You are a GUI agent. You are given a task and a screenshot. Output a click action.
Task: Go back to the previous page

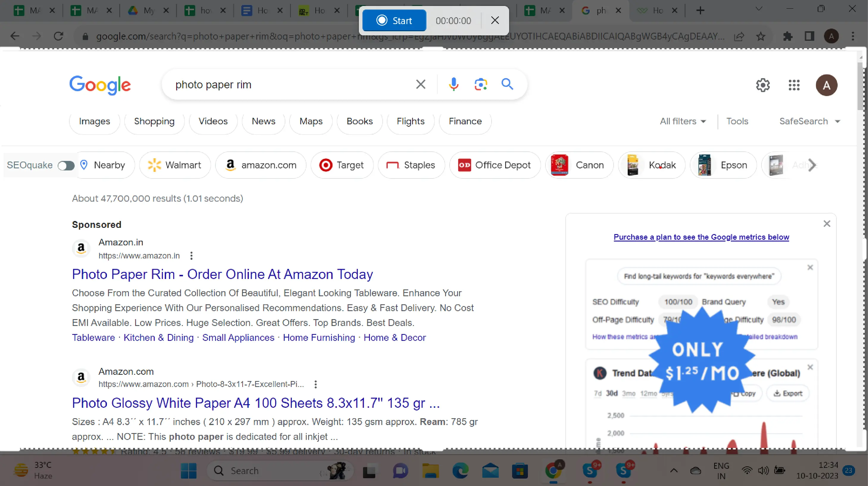coord(15,36)
